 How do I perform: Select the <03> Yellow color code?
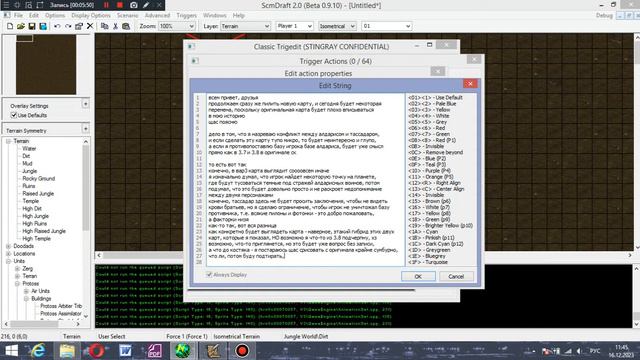pyautogui.click(x=429, y=110)
